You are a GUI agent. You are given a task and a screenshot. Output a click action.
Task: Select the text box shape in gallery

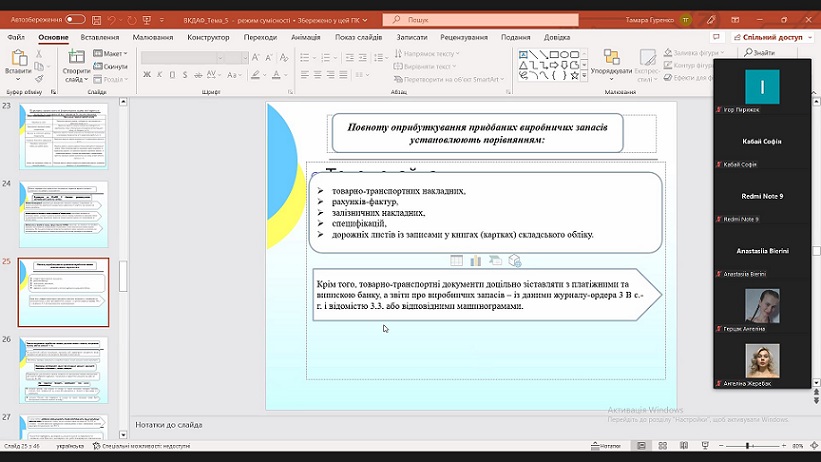[523, 54]
